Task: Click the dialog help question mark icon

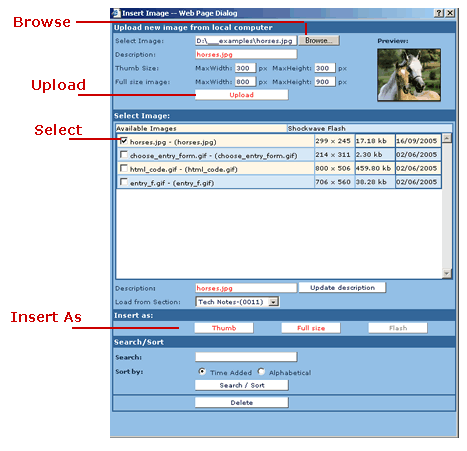Action: coord(439,13)
